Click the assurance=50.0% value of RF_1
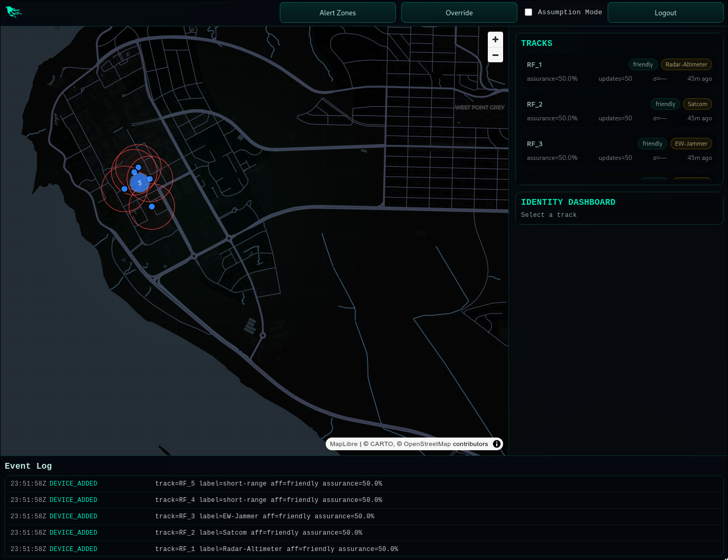This screenshot has height=560, width=728. pyautogui.click(x=552, y=79)
